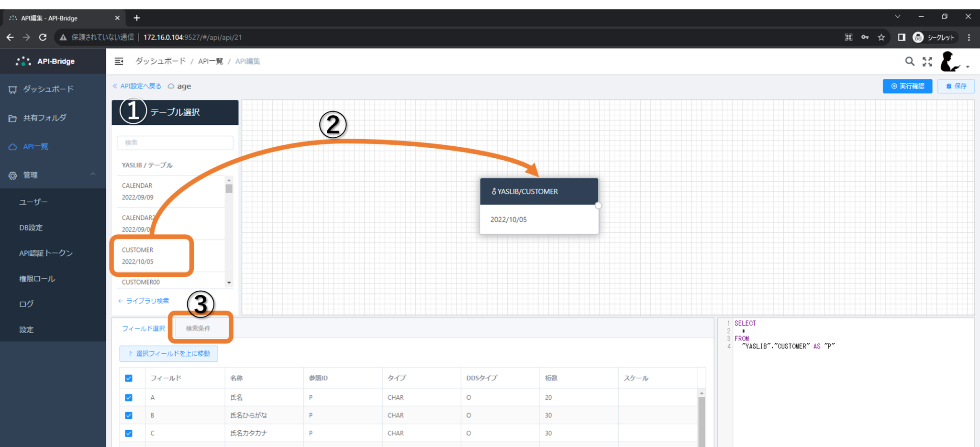
Task: Open the DB設定 sidebar menu item
Action: 31,228
